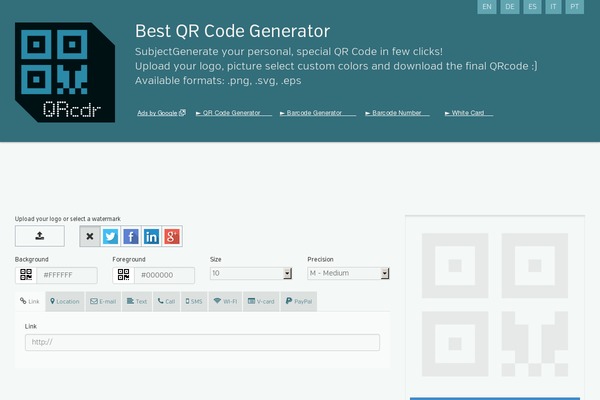Focus the Link http:// input field
The width and height of the screenshot is (600, 400).
[202, 342]
